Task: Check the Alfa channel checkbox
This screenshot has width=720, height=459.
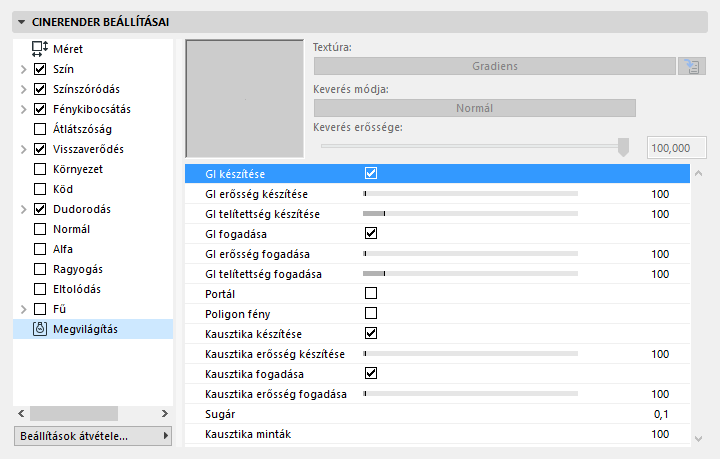Action: point(40,249)
